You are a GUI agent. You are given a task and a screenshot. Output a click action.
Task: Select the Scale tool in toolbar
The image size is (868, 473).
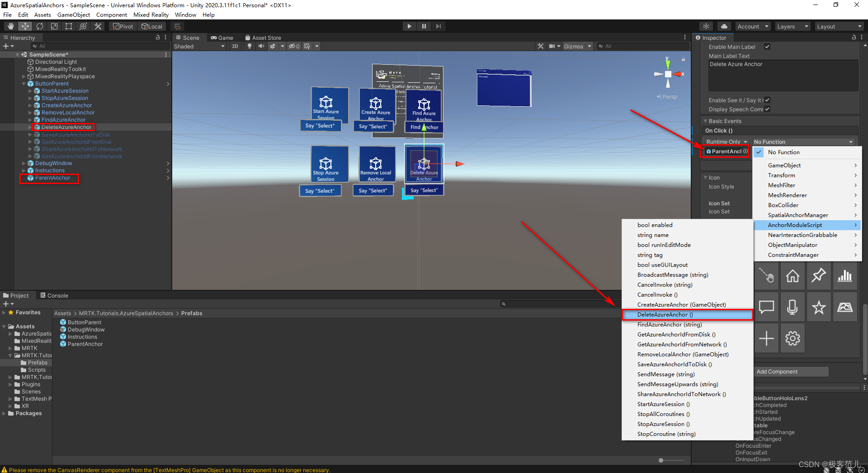(x=54, y=26)
